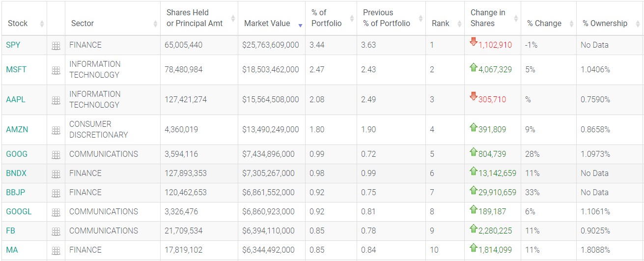This screenshot has width=644, height=261.
Task: Click the grid icon in BBJP row
Action: (x=56, y=193)
